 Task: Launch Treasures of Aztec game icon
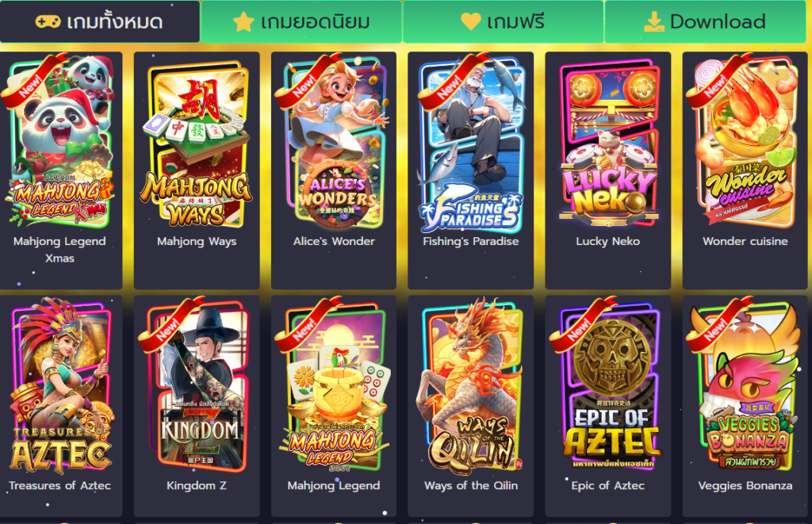(x=59, y=387)
